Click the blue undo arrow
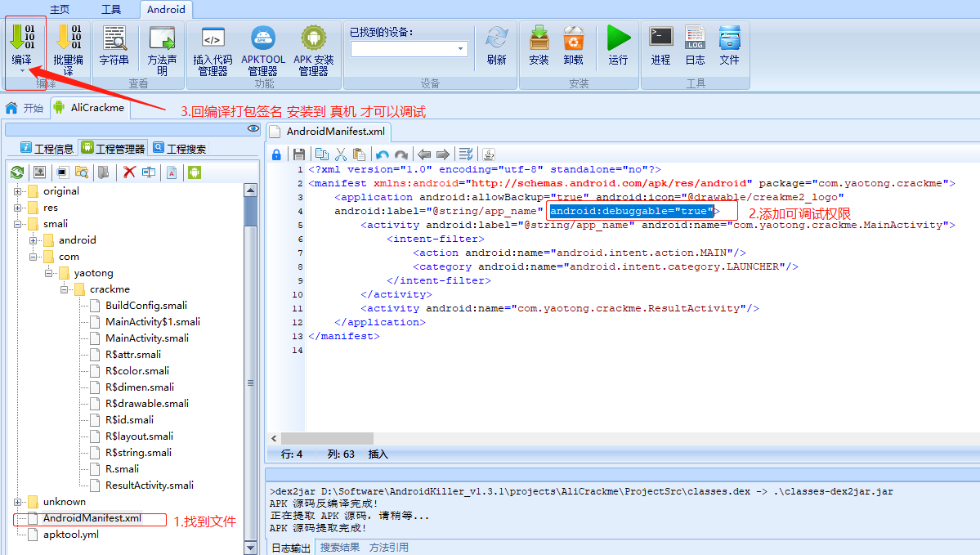The image size is (980, 555). coord(383,154)
